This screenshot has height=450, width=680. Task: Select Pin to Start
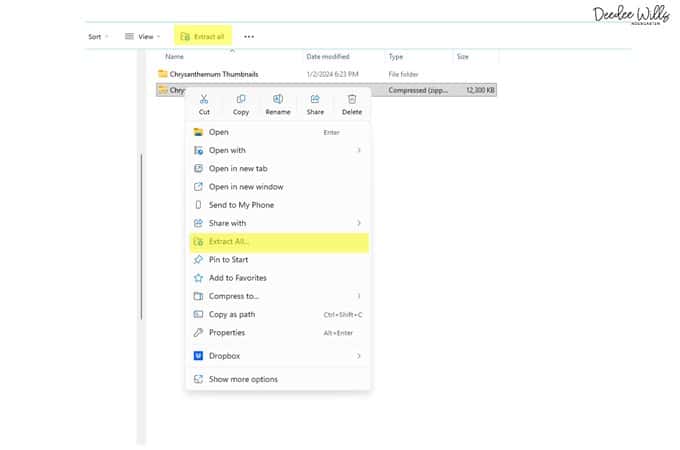click(x=279, y=260)
